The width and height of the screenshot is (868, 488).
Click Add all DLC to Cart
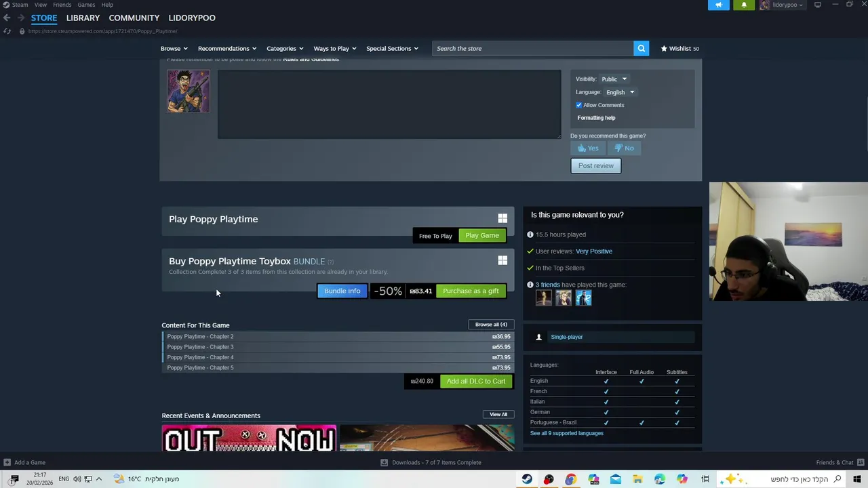point(476,381)
